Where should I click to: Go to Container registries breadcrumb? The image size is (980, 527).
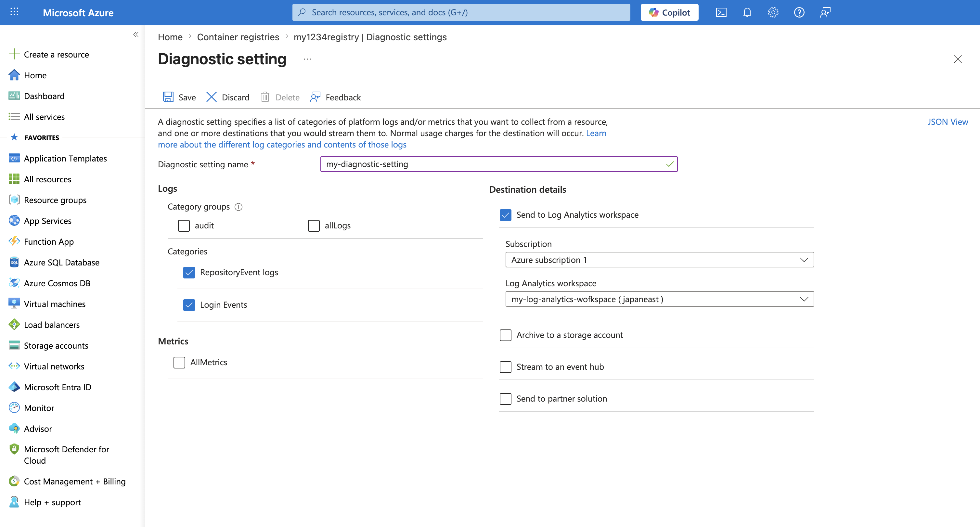coord(238,37)
